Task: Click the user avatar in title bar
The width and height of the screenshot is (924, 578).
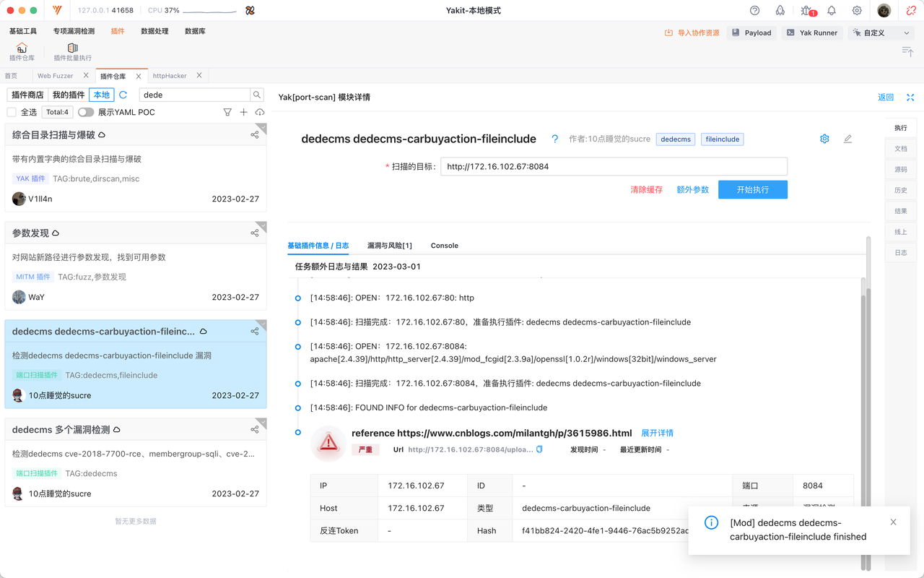Action: tap(884, 11)
